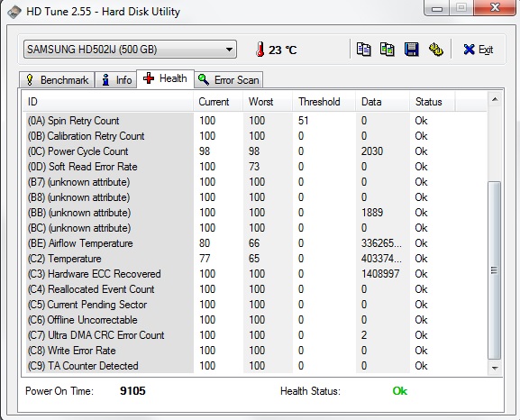Select the (C2) Temperature row
Image resolution: width=520 pixels, height=420 pixels.
tap(255, 259)
